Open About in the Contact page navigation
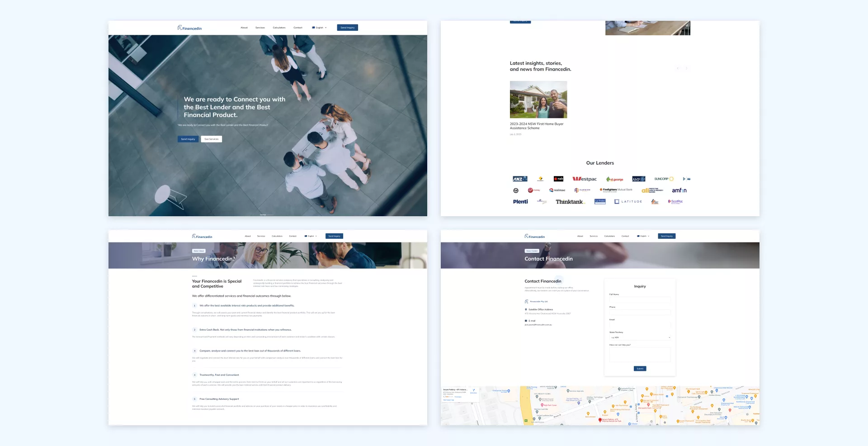The image size is (868, 446). pyautogui.click(x=580, y=236)
